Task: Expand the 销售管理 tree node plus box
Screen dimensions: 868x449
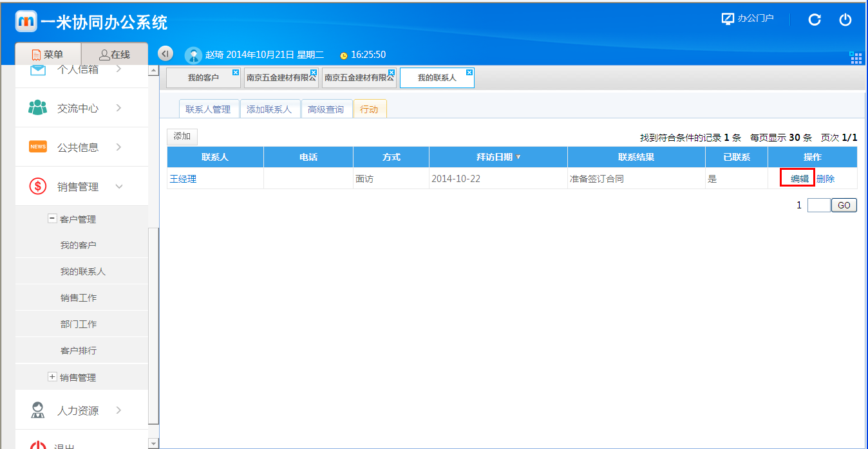Action: click(x=52, y=377)
